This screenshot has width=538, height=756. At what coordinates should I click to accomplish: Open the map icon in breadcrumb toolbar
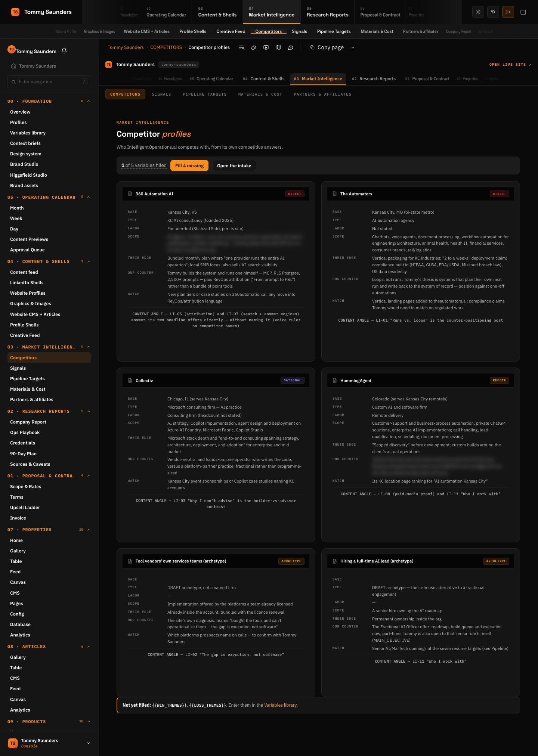[278, 47]
